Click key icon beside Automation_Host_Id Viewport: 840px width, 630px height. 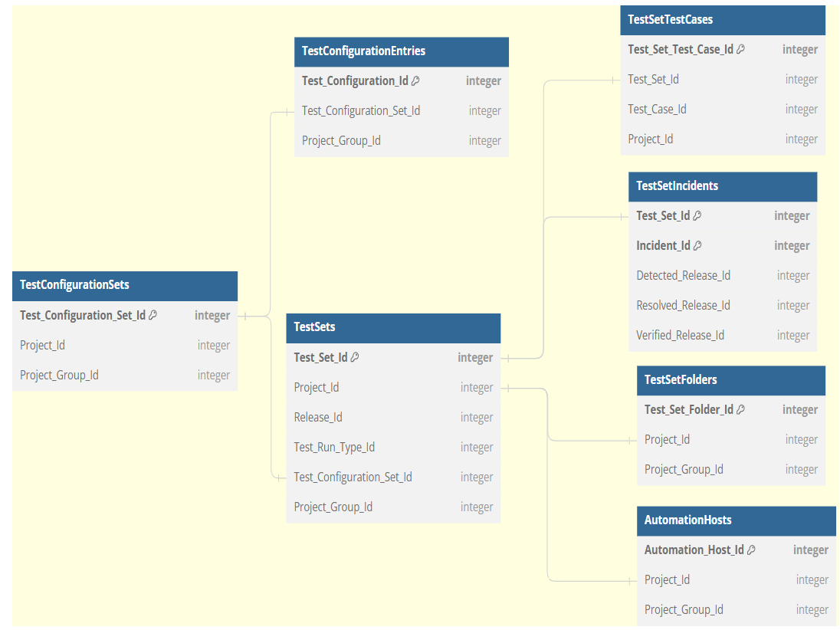click(x=751, y=550)
